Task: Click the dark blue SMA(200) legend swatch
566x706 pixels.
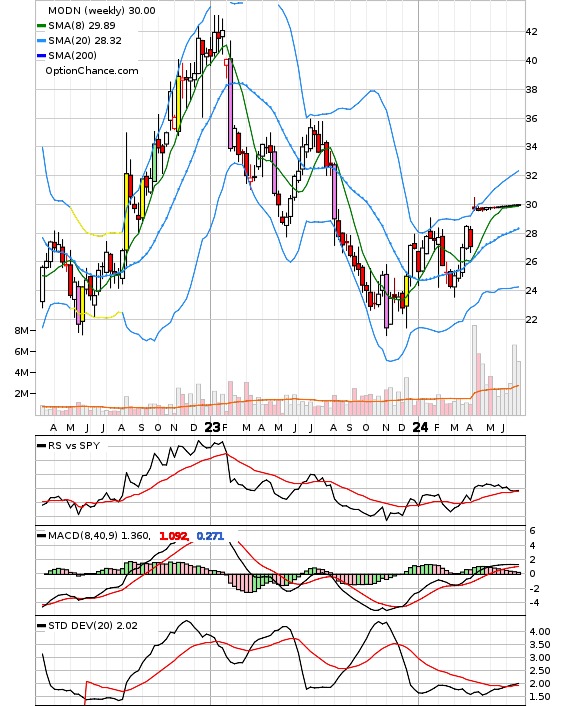Action: (x=41, y=56)
